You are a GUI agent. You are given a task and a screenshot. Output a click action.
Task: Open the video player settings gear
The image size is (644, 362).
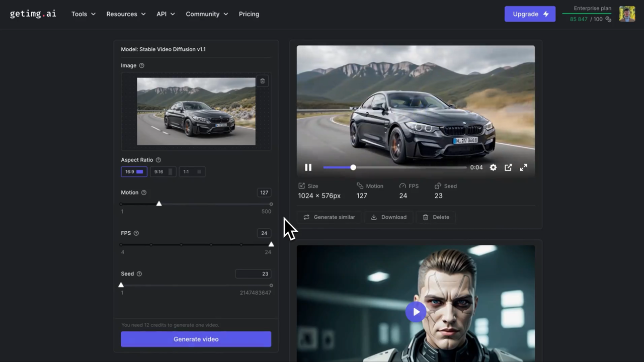pyautogui.click(x=493, y=167)
